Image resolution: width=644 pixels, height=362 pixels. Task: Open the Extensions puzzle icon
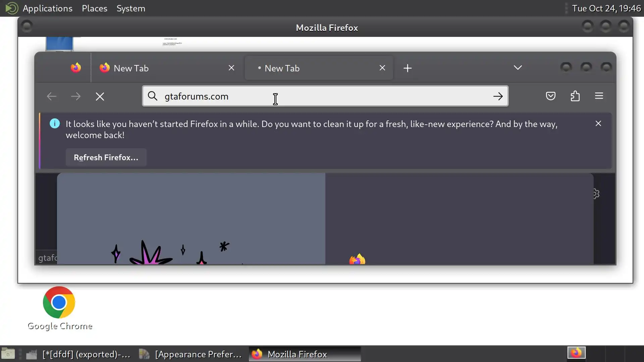(x=575, y=96)
